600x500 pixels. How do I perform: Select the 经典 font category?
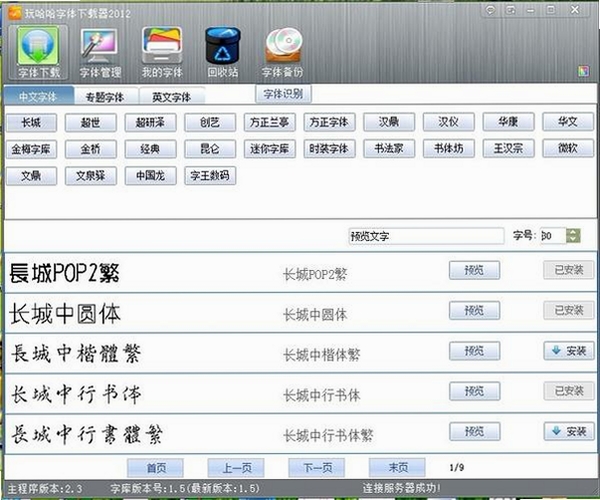(x=150, y=149)
